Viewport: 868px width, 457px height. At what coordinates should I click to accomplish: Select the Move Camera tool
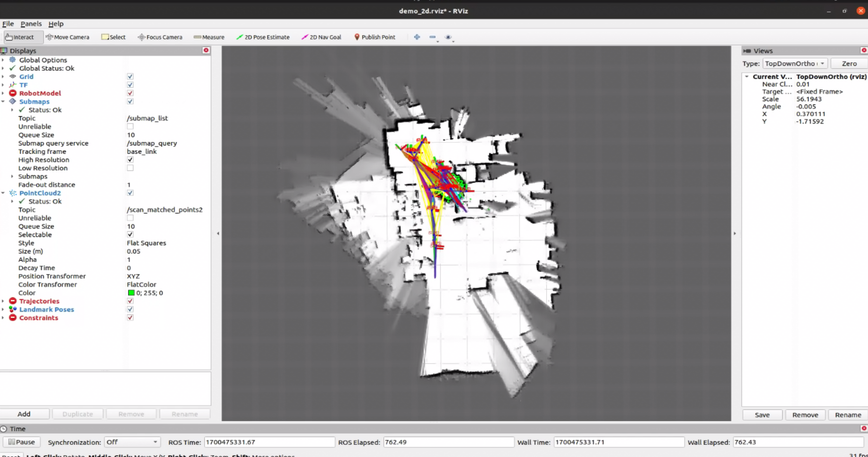(67, 37)
